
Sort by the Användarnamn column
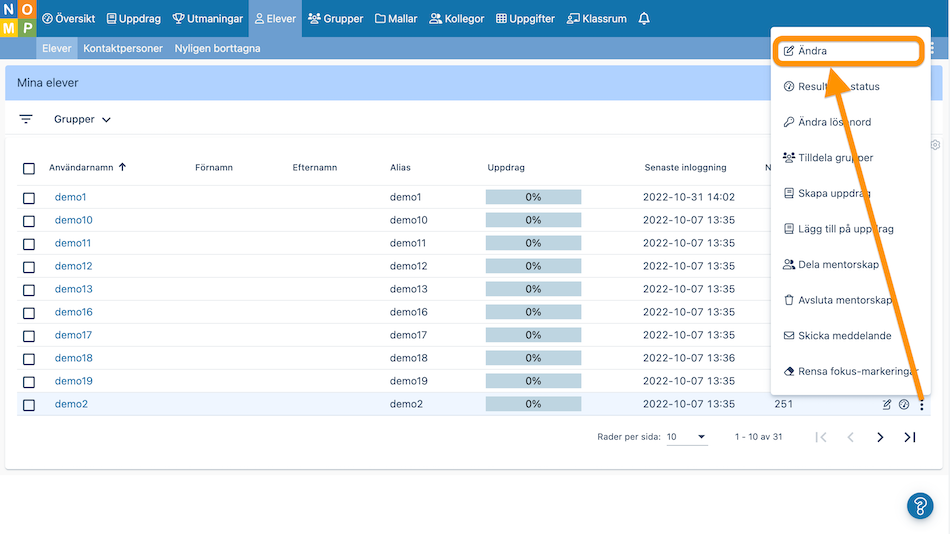[x=81, y=167]
